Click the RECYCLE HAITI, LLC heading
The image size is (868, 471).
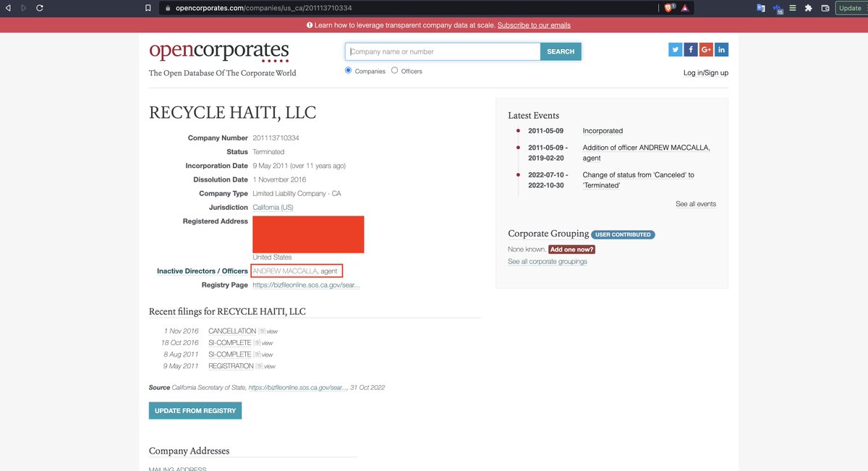click(x=232, y=113)
